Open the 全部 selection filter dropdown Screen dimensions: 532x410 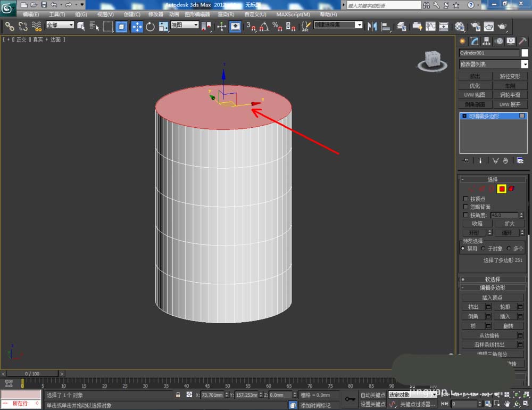(60, 25)
